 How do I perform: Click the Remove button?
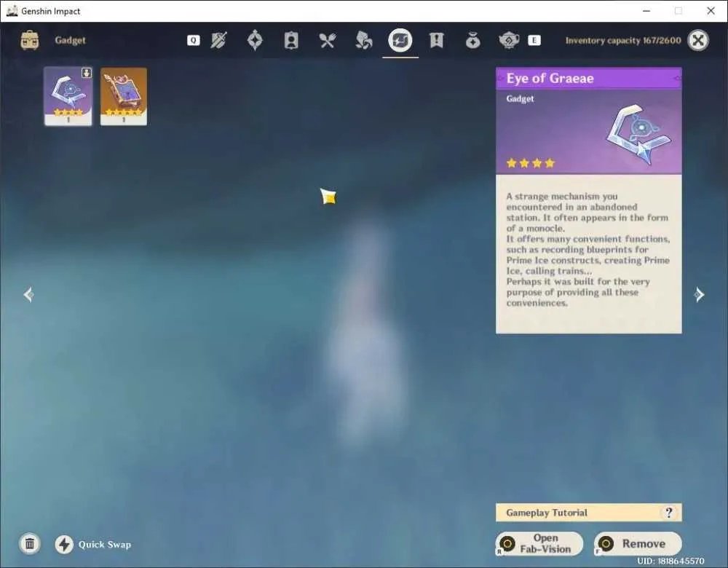638,543
